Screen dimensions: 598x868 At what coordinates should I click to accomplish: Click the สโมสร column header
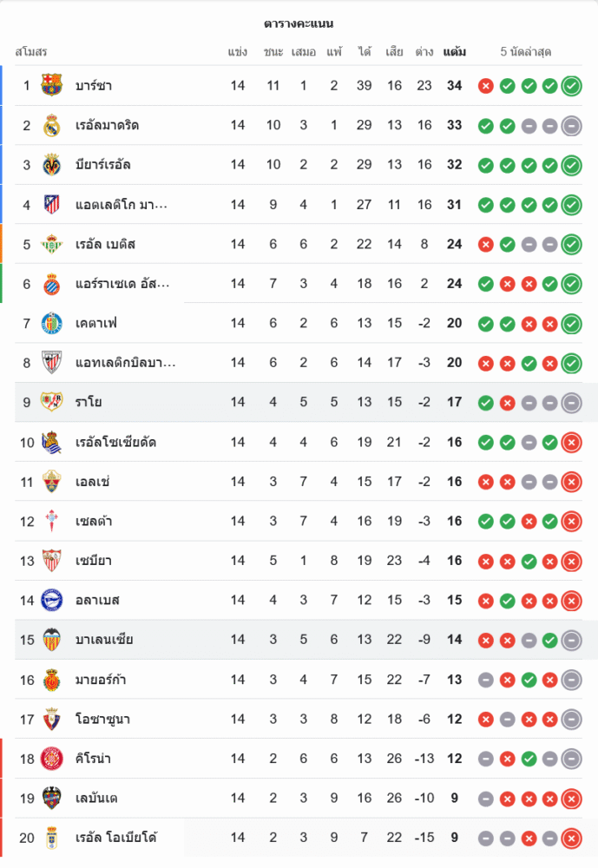click(x=31, y=52)
